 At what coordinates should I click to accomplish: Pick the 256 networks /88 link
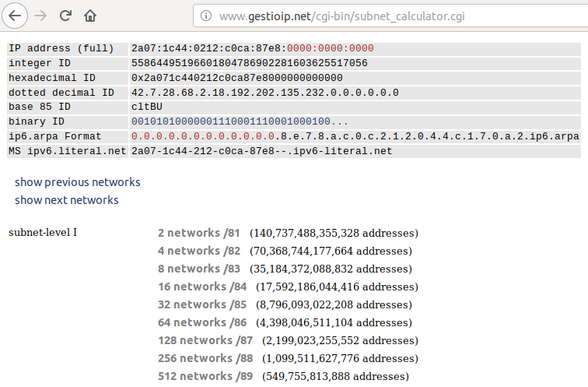tap(205, 358)
